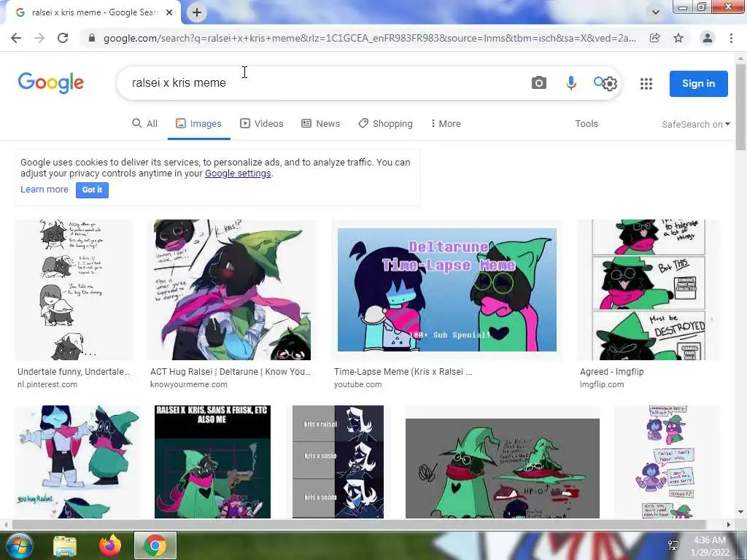Click the vertical scrollbar thumb

coord(740,107)
